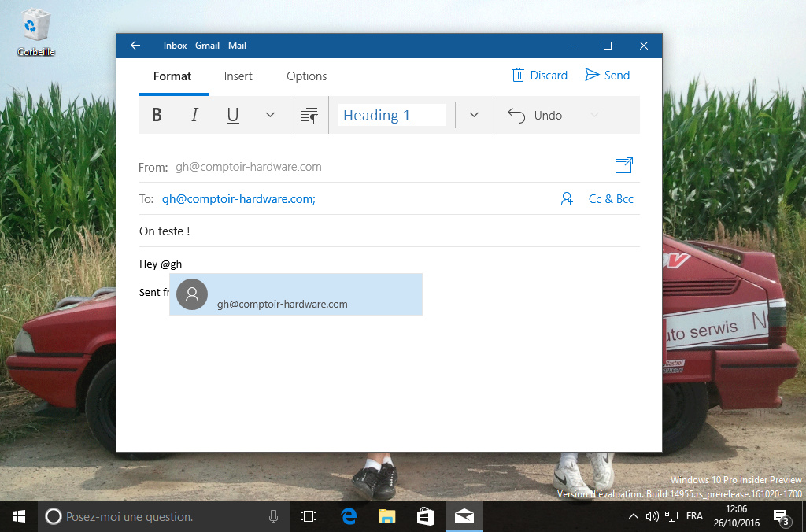Image resolution: width=806 pixels, height=532 pixels.
Task: Open paragraph formatting options icon
Action: [309, 116]
